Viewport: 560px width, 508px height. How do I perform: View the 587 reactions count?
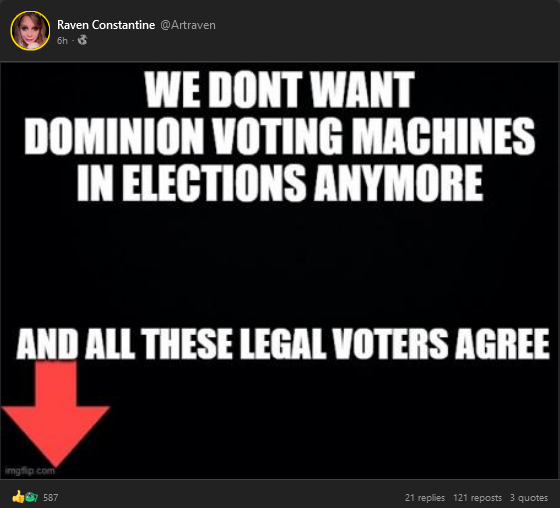pyautogui.click(x=50, y=498)
